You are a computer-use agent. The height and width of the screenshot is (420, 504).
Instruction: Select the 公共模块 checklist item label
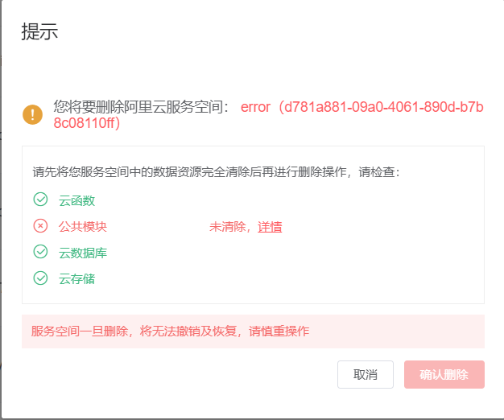(82, 227)
